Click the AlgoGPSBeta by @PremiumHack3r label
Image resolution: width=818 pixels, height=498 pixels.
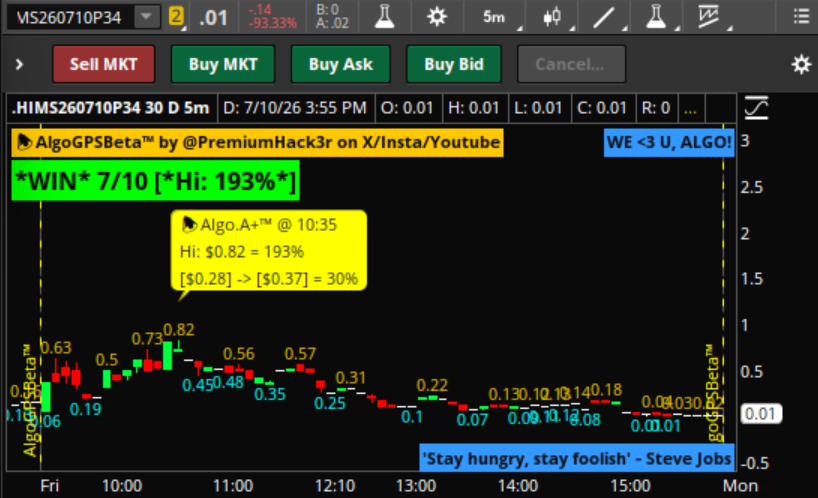[x=258, y=142]
